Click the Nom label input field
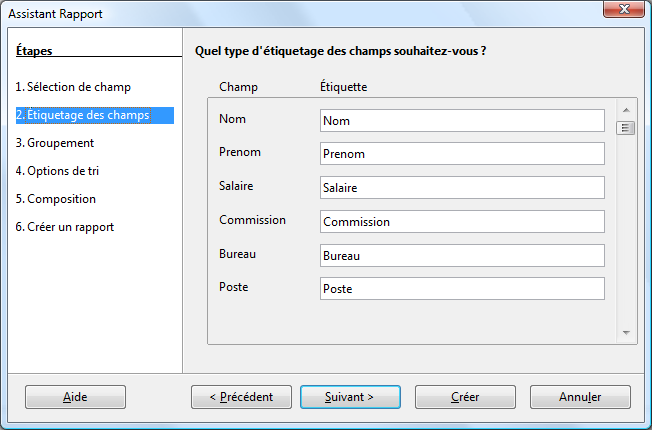This screenshot has height=430, width=652. (x=462, y=121)
